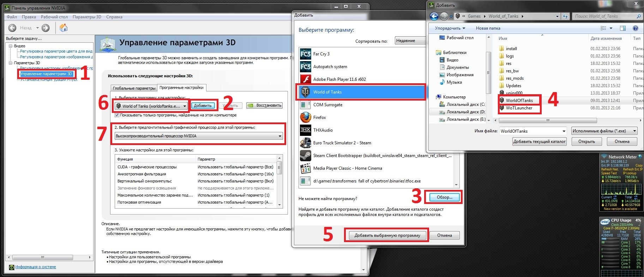644x277 pixels.
Task: Click the Открыть button
Action: (x=586, y=141)
